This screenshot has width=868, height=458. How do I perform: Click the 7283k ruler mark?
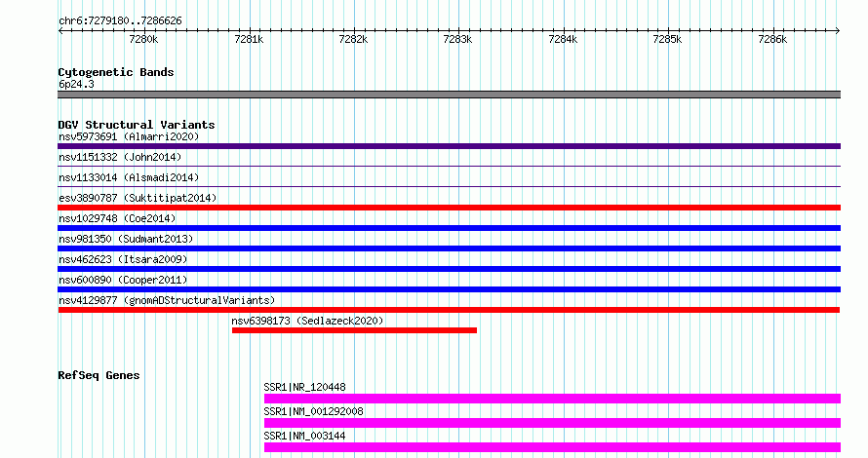click(x=457, y=39)
